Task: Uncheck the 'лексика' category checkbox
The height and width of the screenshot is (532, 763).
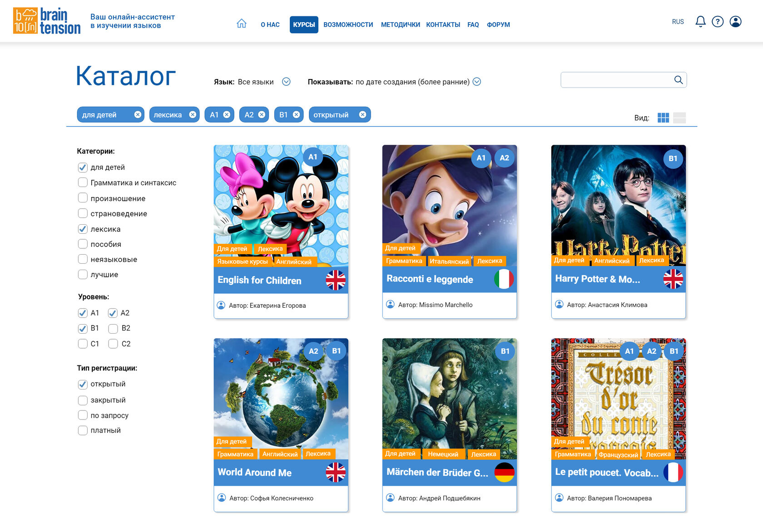Action: (83, 229)
